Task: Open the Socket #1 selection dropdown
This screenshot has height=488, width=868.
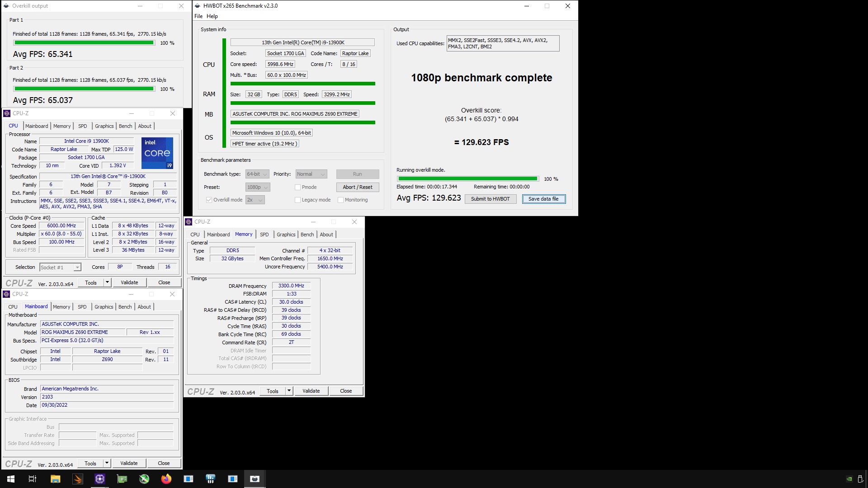Action: pos(60,267)
